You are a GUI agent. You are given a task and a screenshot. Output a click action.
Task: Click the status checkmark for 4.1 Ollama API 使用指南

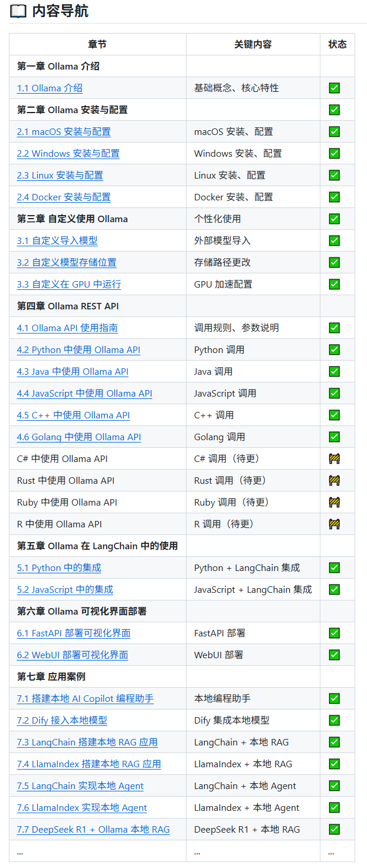334,328
